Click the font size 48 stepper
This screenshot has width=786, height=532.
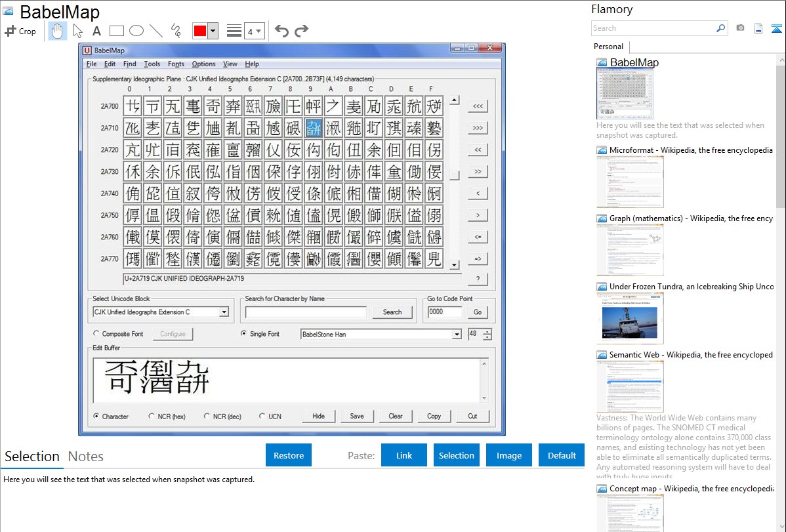(487, 335)
